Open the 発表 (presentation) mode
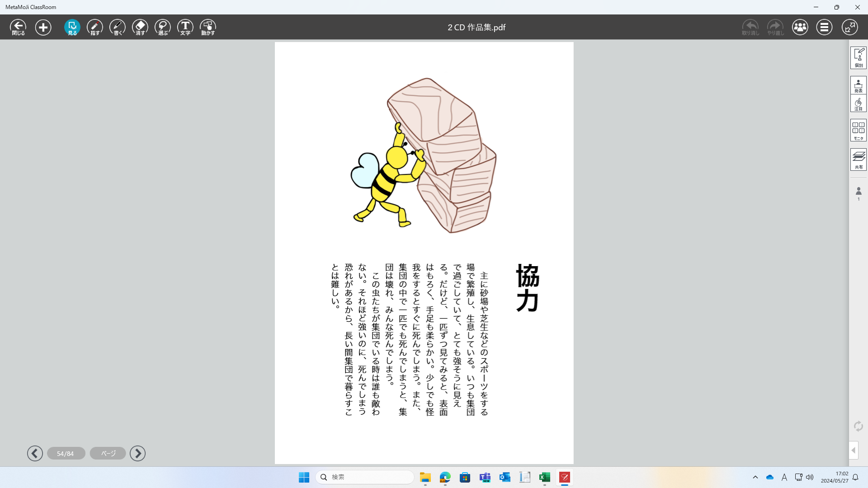Viewport: 868px width, 488px height. coord(858,85)
